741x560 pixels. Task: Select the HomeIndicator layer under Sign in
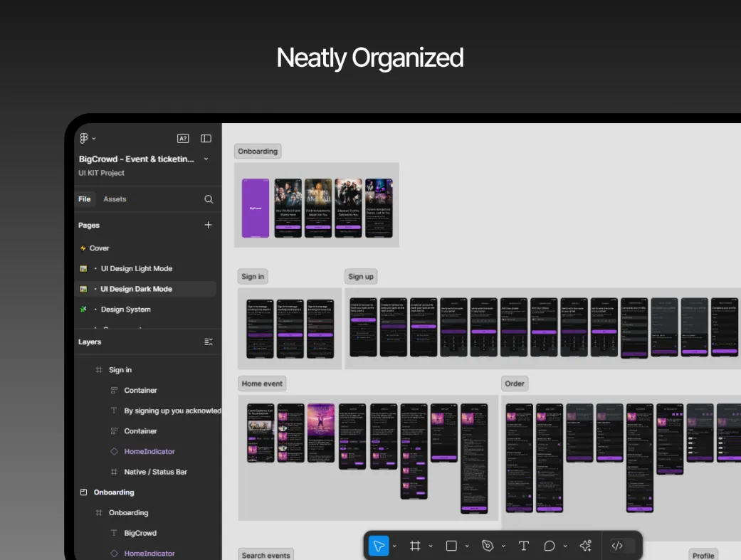point(149,452)
